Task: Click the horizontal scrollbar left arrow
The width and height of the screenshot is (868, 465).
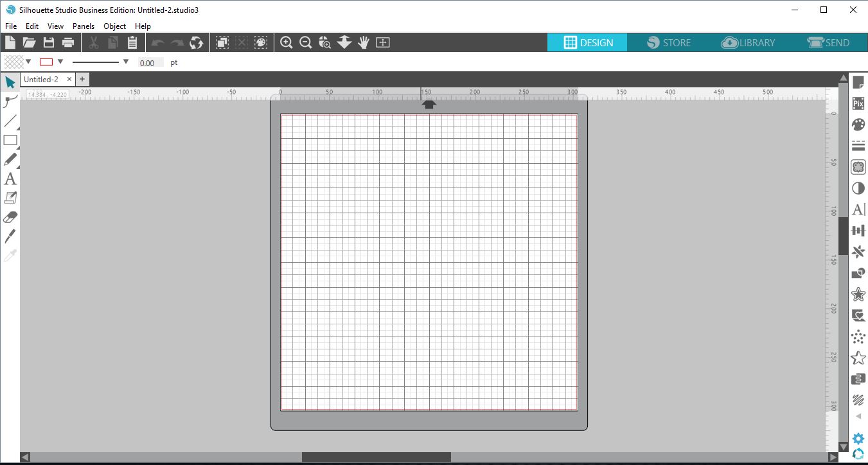Action: point(25,457)
